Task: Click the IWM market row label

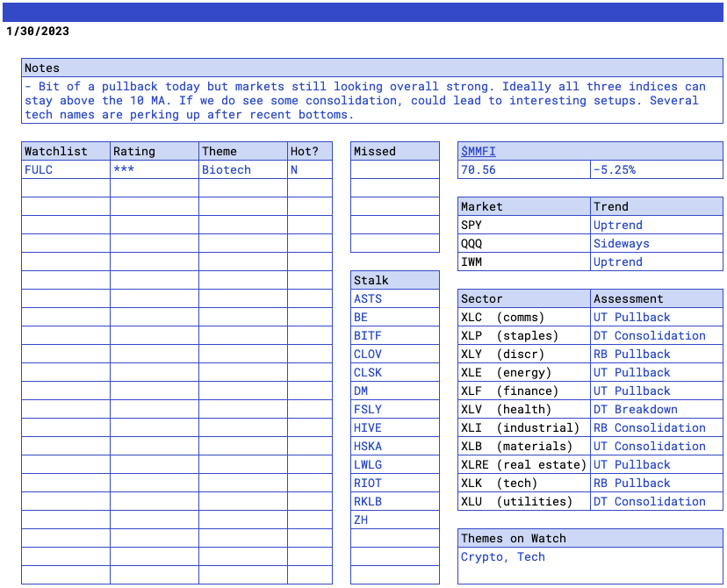Action: click(524, 262)
